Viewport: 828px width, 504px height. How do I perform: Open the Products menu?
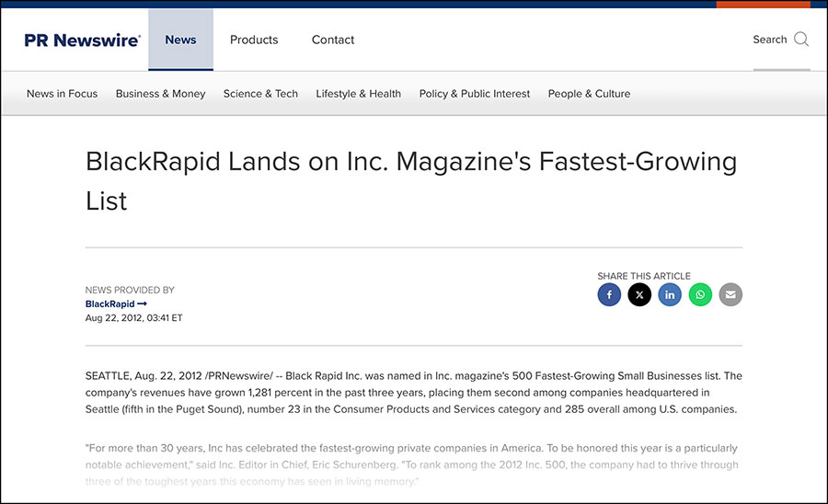254,40
